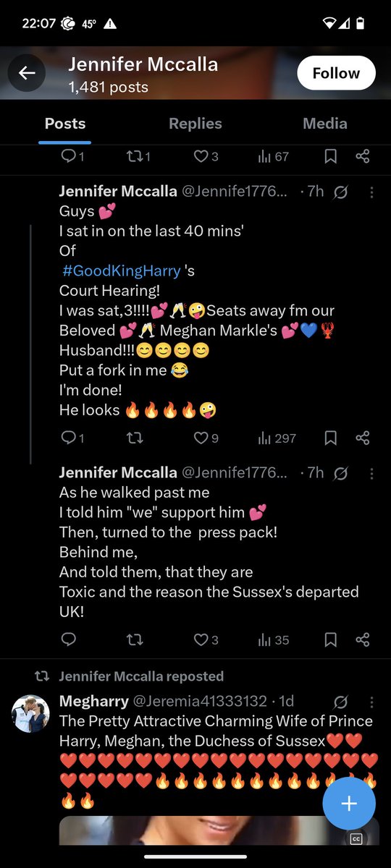Share the post with 67 views

[x=363, y=156]
